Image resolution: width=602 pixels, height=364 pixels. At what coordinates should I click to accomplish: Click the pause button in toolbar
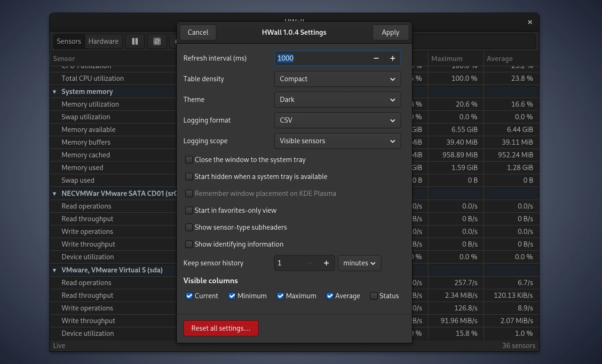click(x=135, y=41)
